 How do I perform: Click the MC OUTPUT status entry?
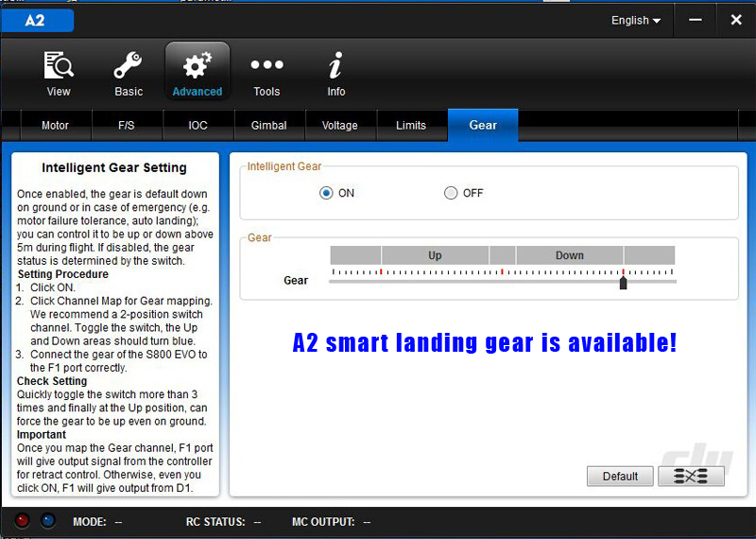pyautogui.click(x=332, y=522)
